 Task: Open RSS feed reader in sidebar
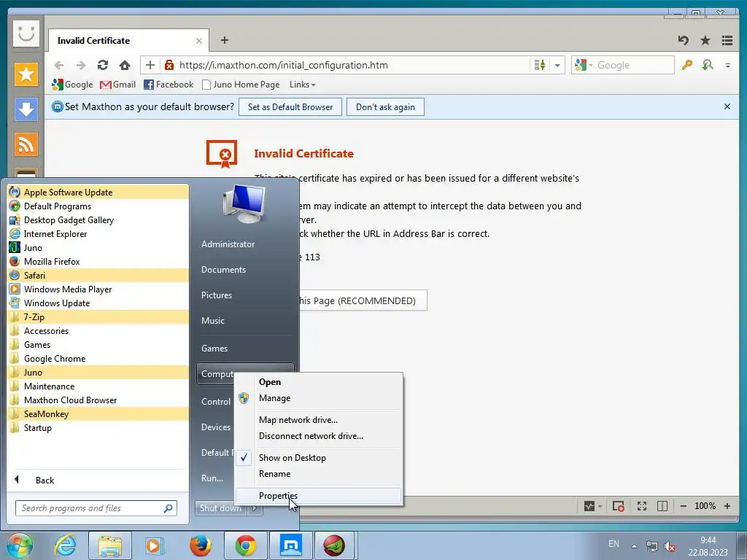pyautogui.click(x=26, y=144)
